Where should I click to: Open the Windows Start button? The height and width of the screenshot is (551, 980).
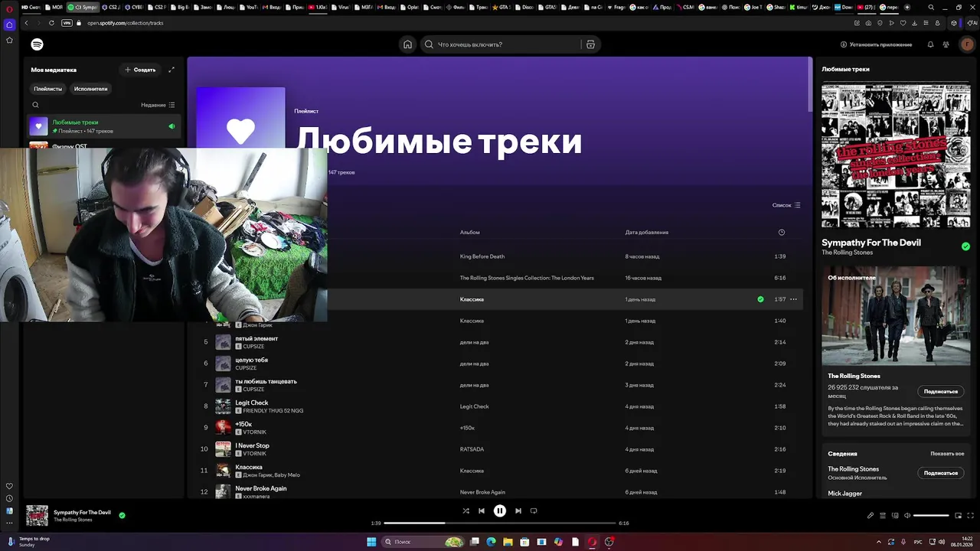coord(371,542)
